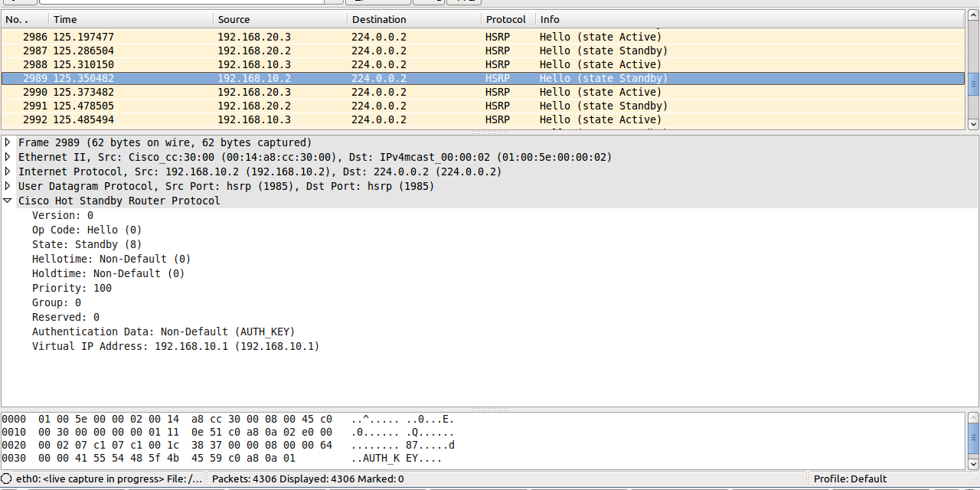Click hex dump row at offset 0010
Image resolution: width=980 pixels, height=490 pixels.
pos(228,432)
